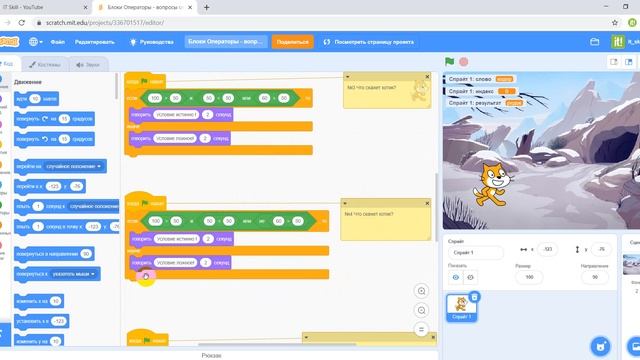Switch to the Звуки tab
640x360 pixels.
coord(88,64)
